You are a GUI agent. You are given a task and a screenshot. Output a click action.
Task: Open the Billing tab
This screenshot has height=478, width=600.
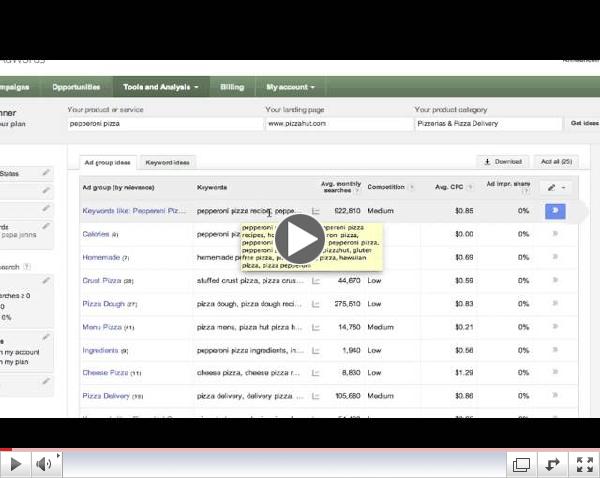[x=232, y=87]
